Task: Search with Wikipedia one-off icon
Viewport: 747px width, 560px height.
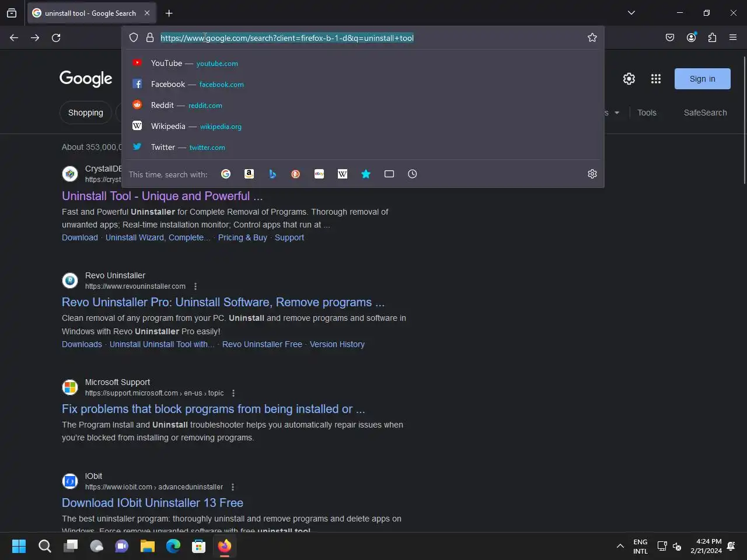Action: click(x=343, y=174)
